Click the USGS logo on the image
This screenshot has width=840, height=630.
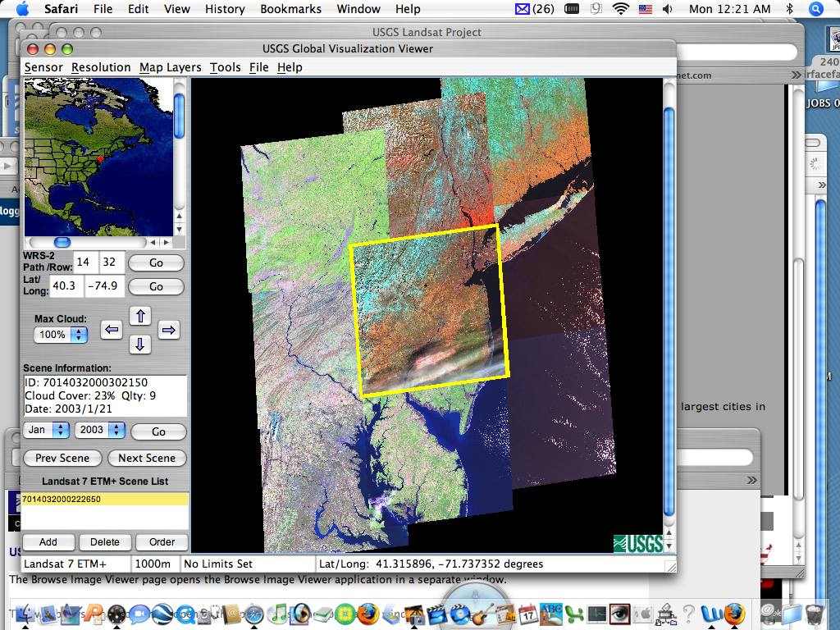[638, 543]
